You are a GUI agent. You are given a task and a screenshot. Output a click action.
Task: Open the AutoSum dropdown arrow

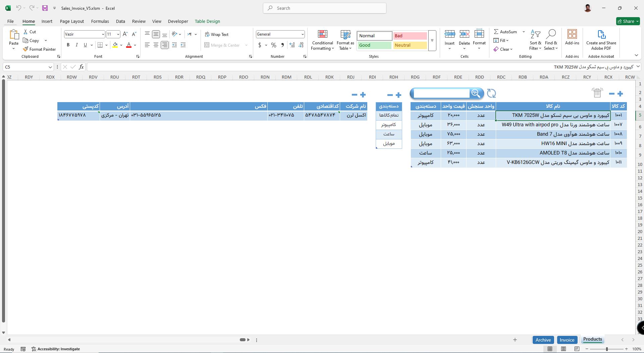[524, 32]
